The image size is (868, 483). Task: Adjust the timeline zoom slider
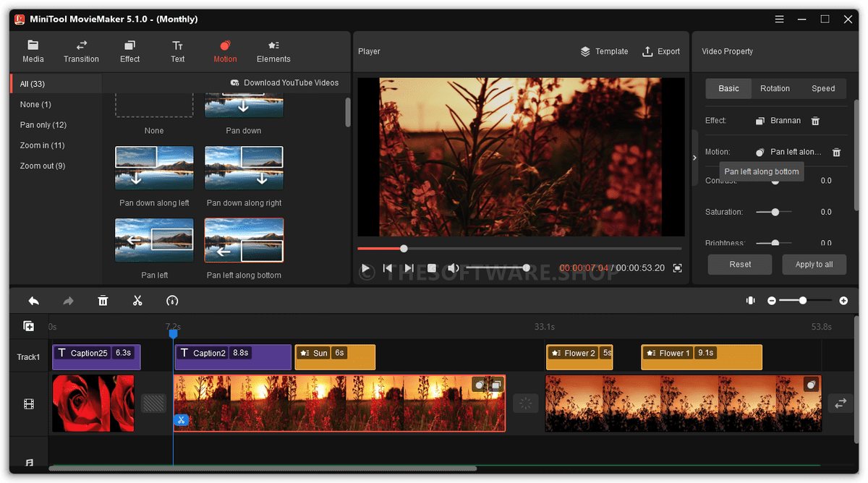[807, 301]
